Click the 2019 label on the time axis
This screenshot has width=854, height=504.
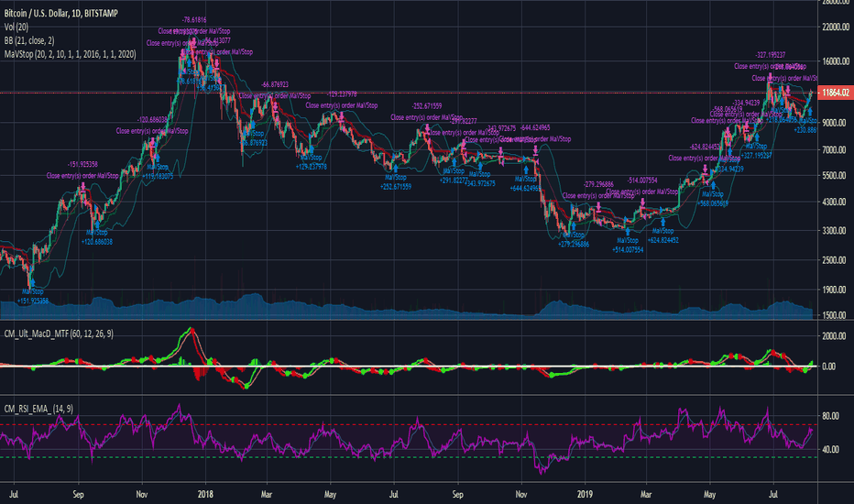pos(585,494)
